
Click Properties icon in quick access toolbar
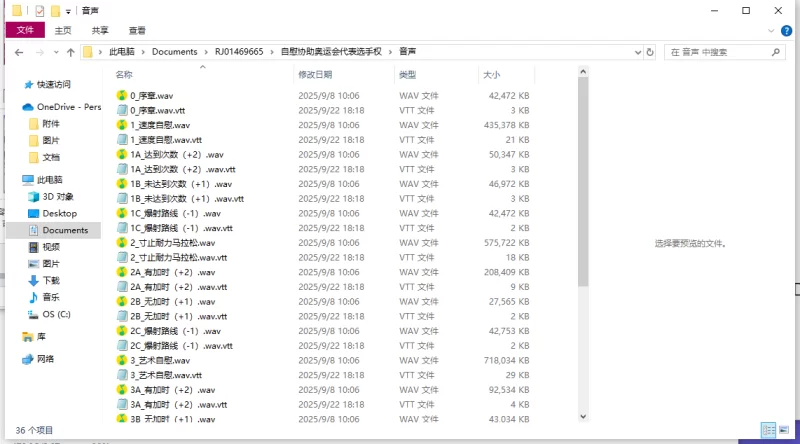[x=40, y=11]
